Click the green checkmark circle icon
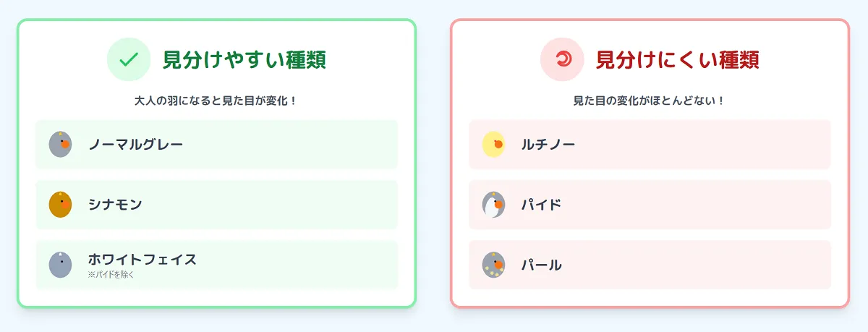868x332 pixels. tap(128, 59)
